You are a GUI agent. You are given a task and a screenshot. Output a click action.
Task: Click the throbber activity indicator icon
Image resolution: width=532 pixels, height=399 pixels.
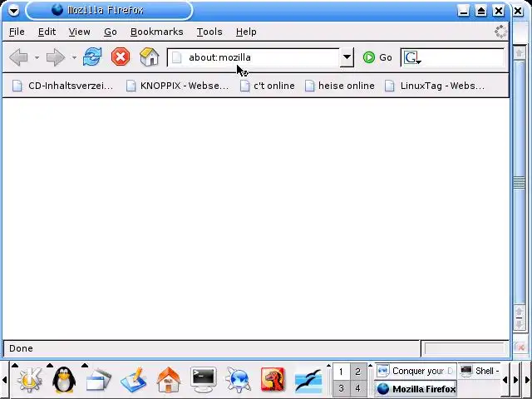(x=500, y=32)
